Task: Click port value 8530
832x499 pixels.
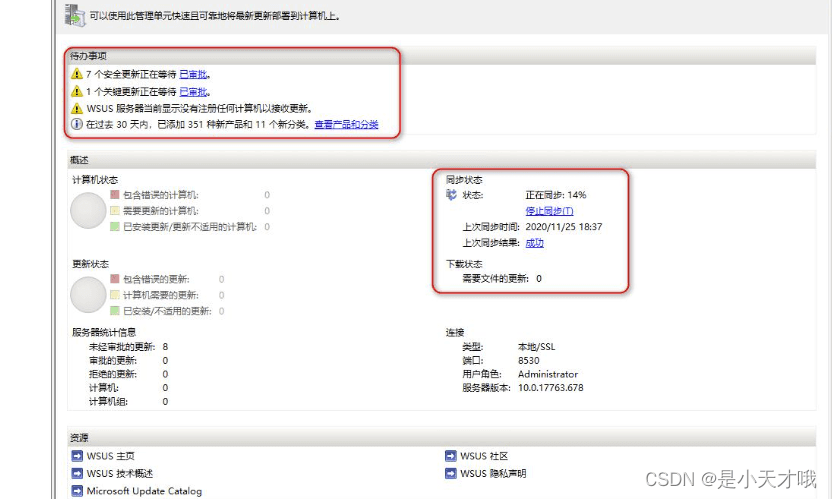Action: coord(528,360)
